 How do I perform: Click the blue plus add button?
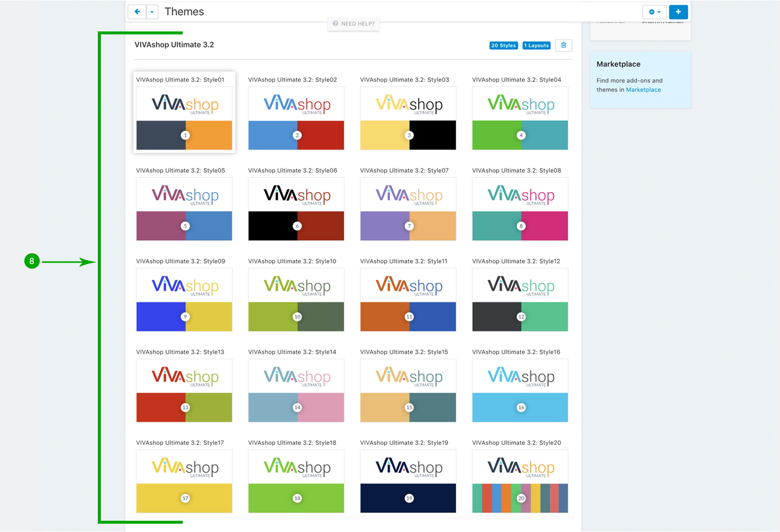coord(678,12)
